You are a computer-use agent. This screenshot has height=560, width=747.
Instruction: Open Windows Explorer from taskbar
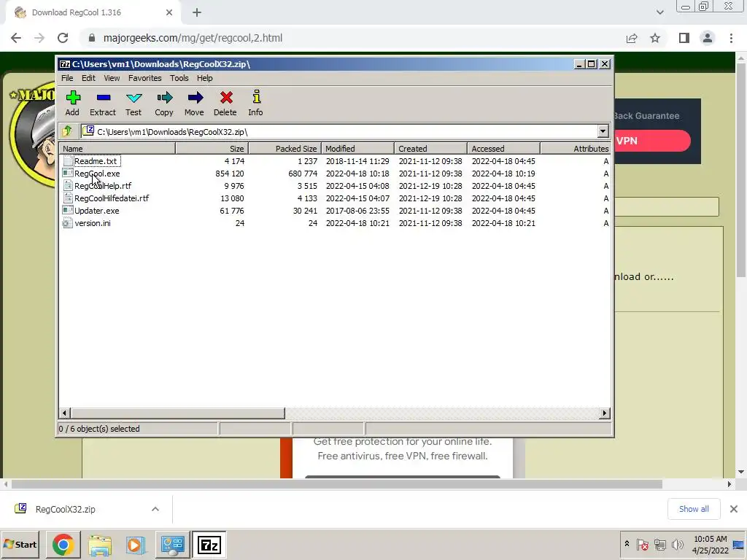pos(99,545)
